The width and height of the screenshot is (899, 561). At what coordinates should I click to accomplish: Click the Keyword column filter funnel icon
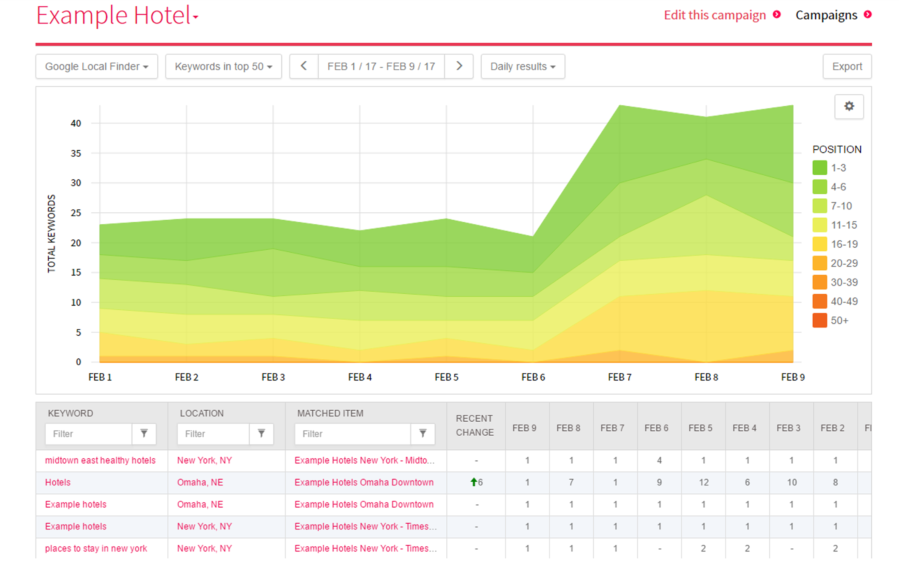tap(145, 434)
